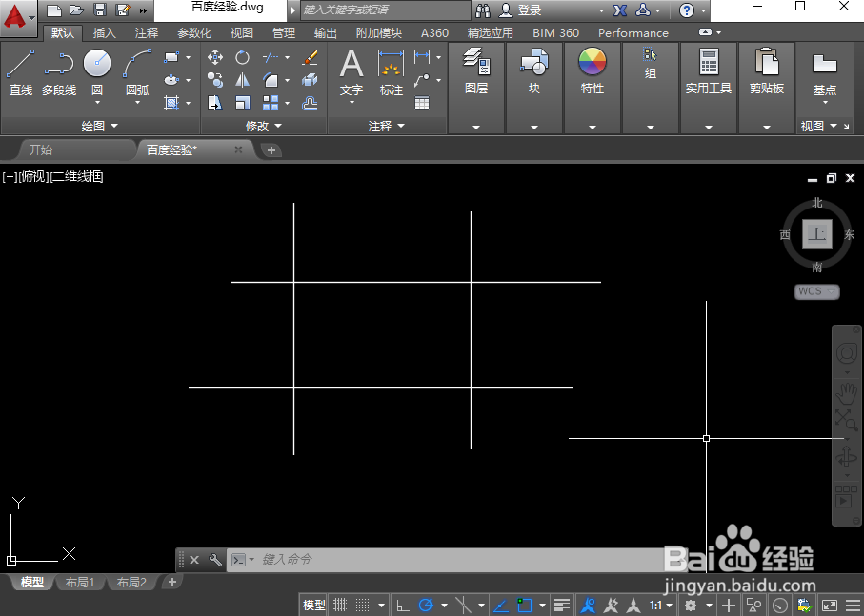Select the Stretch tool
Viewport: 864px width, 616px height.
[x=215, y=103]
